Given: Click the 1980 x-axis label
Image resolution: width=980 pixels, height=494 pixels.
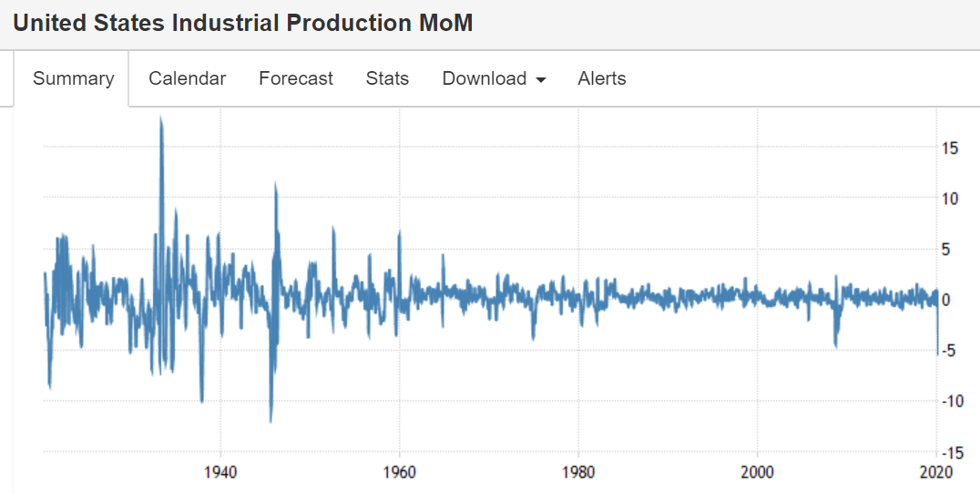Looking at the screenshot, I should point(579,472).
